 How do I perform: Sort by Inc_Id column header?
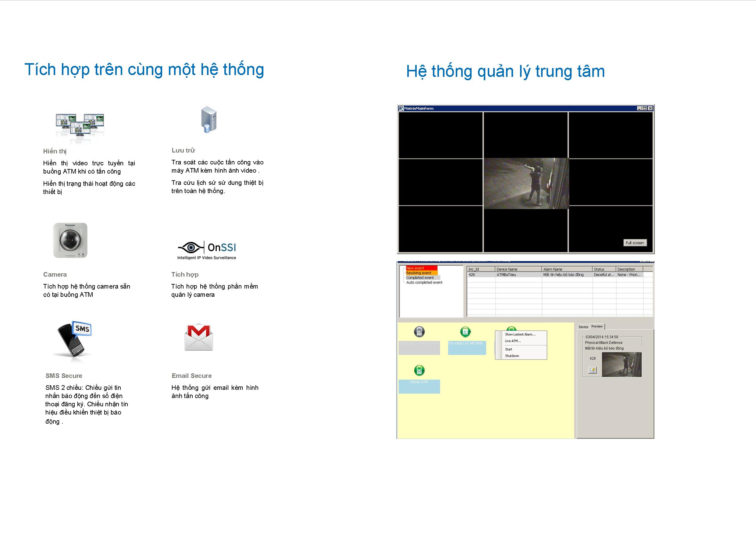click(481, 269)
